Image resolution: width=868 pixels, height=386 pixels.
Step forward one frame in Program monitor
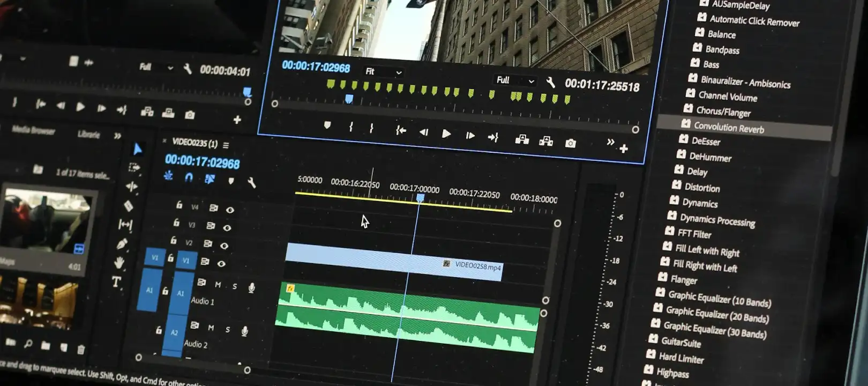pos(470,136)
